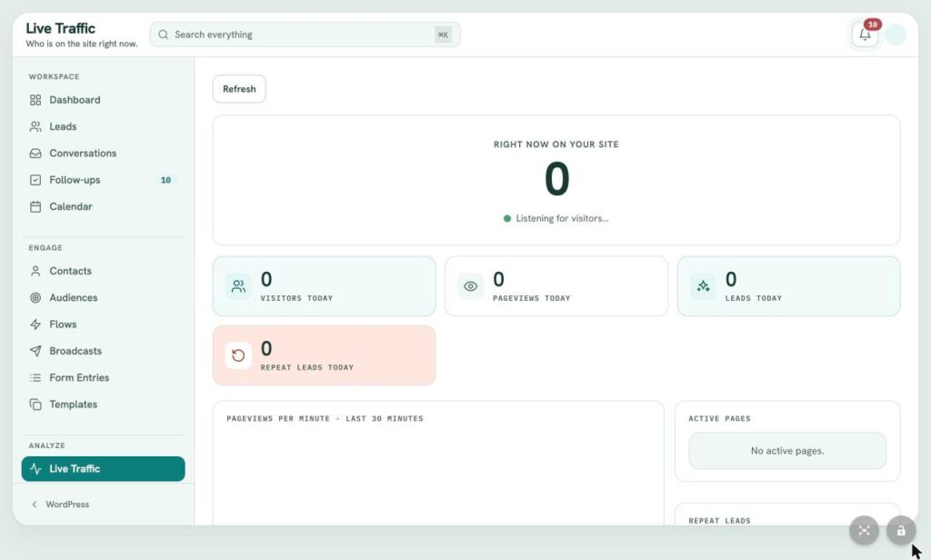Select Follow-ups in sidebar
Screen dimensions: 931x560
tap(103, 180)
